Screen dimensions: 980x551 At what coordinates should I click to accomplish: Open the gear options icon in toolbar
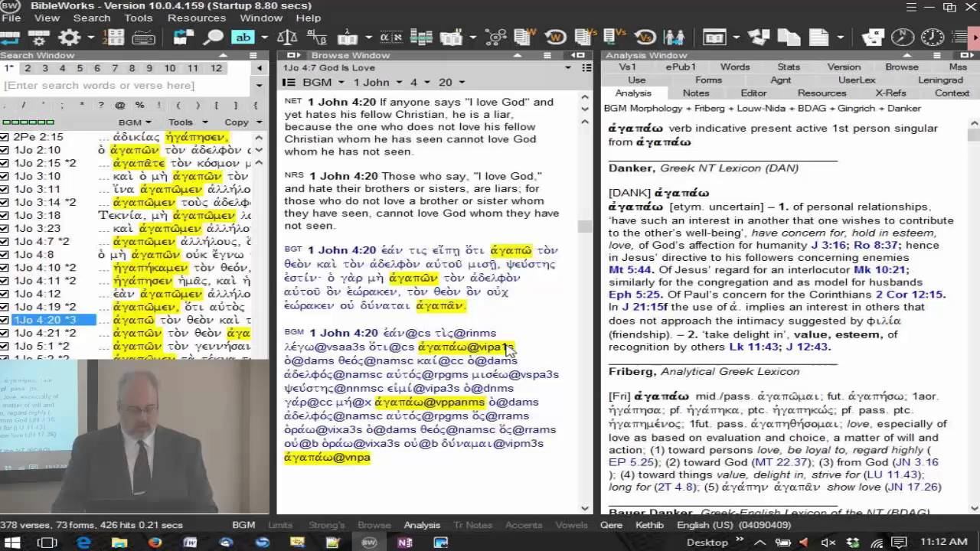[70, 37]
